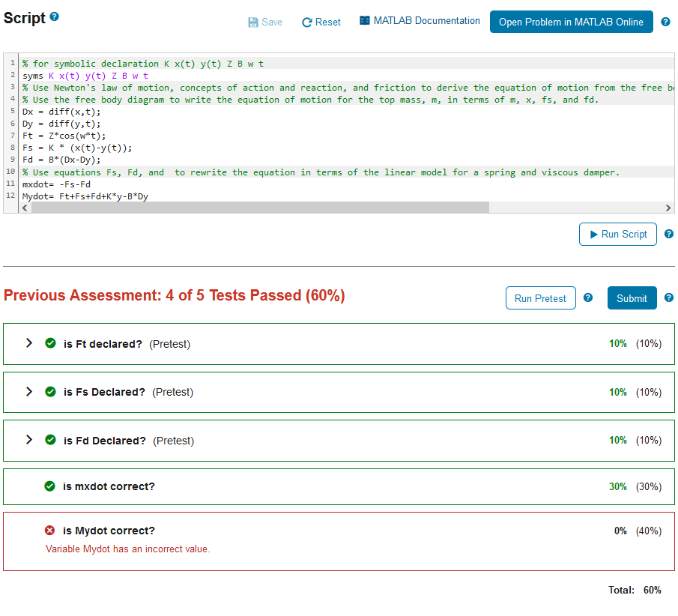Screen dimensions: 678x616
Task: Submit the script for assessment
Action: (x=632, y=298)
